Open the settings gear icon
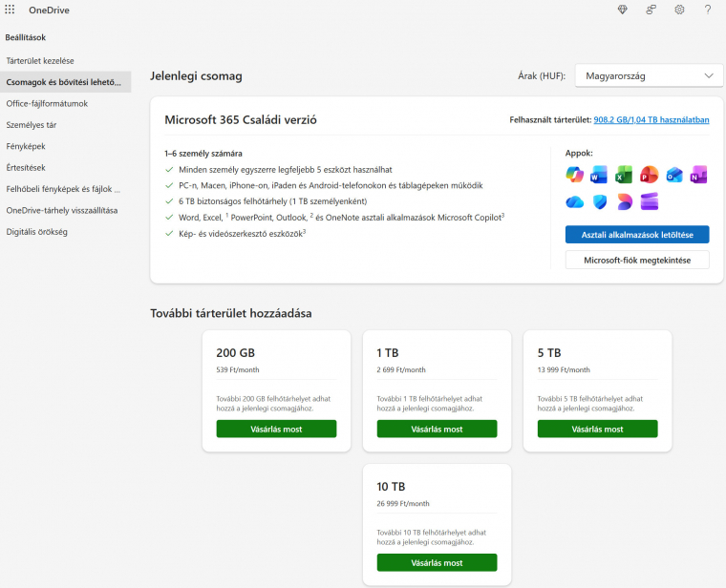 pos(679,10)
